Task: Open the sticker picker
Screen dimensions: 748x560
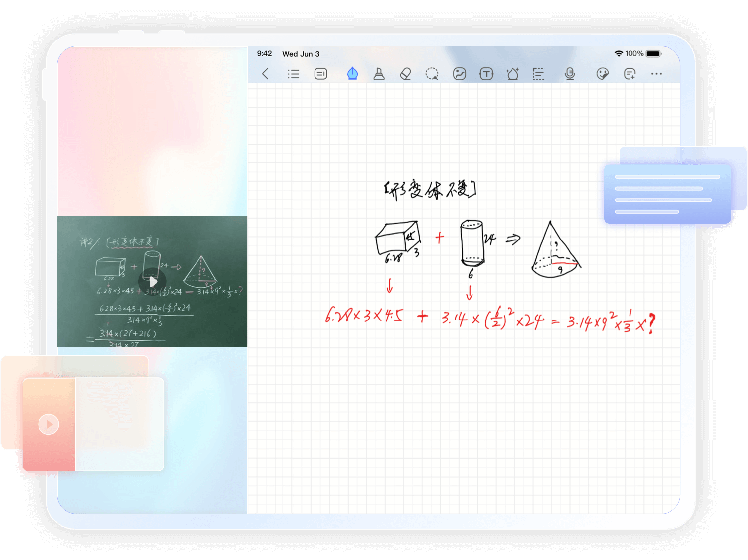Action: (x=602, y=74)
